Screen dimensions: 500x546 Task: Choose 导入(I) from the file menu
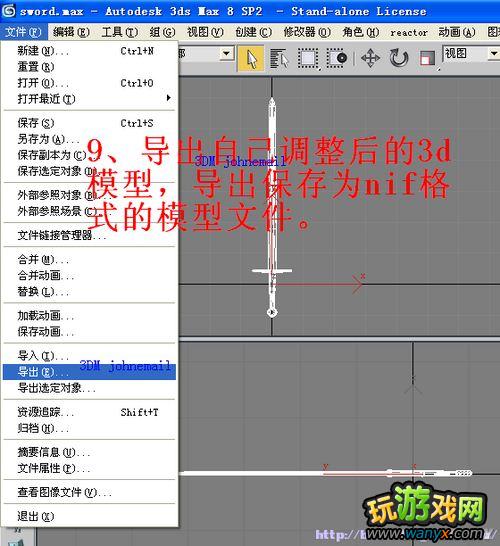(89, 356)
